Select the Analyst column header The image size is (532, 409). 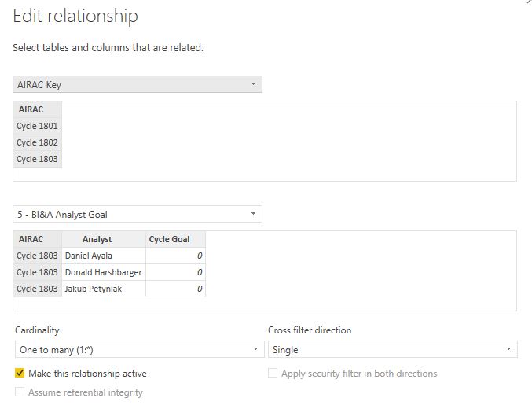pos(104,239)
